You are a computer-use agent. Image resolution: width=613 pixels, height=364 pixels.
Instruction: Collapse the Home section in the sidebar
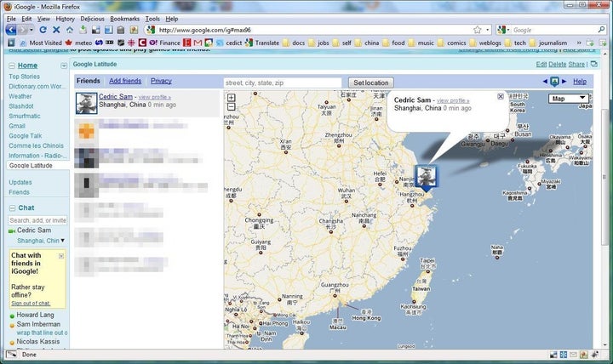click(x=12, y=66)
